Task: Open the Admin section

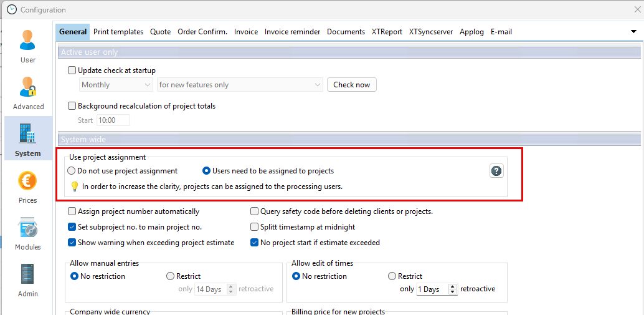Action: (28, 279)
